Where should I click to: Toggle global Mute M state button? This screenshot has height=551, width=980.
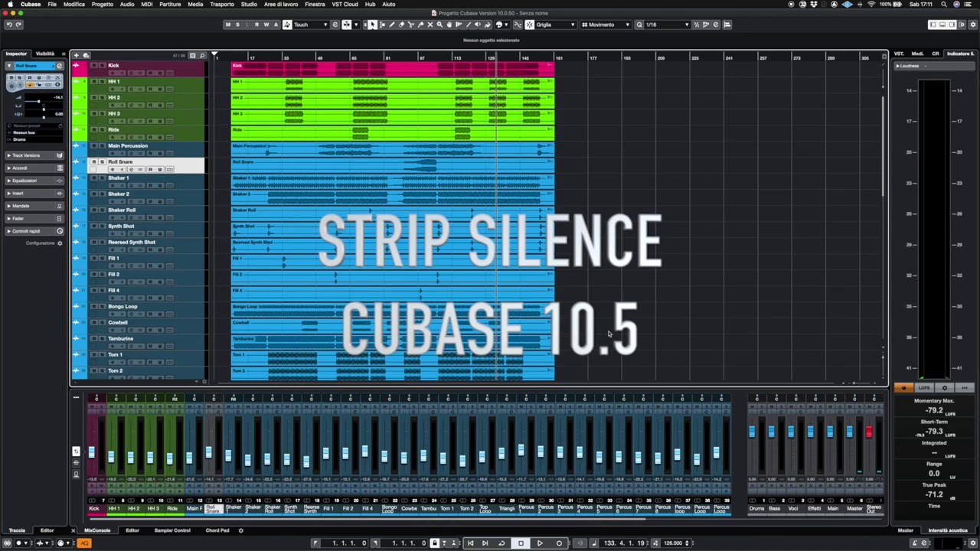227,24
